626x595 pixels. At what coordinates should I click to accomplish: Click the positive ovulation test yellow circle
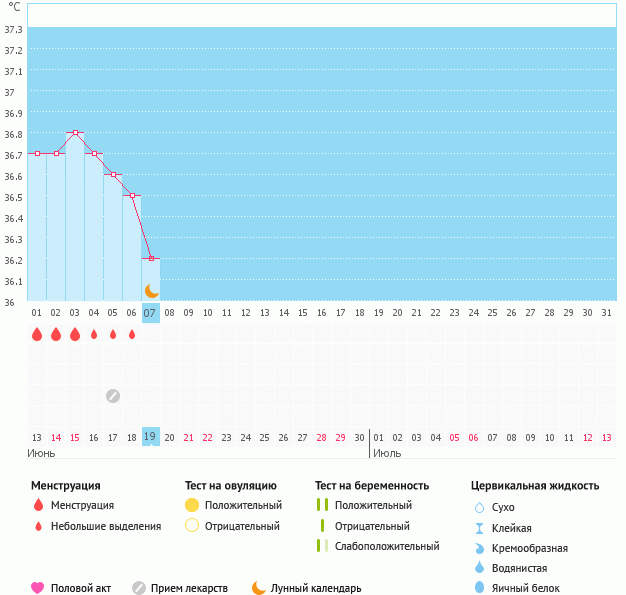pyautogui.click(x=192, y=506)
